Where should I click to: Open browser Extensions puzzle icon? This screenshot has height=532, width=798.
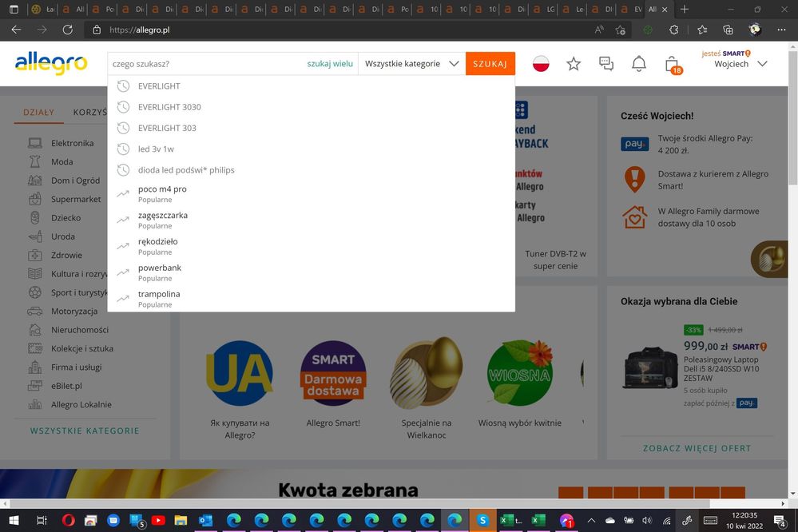(674, 30)
